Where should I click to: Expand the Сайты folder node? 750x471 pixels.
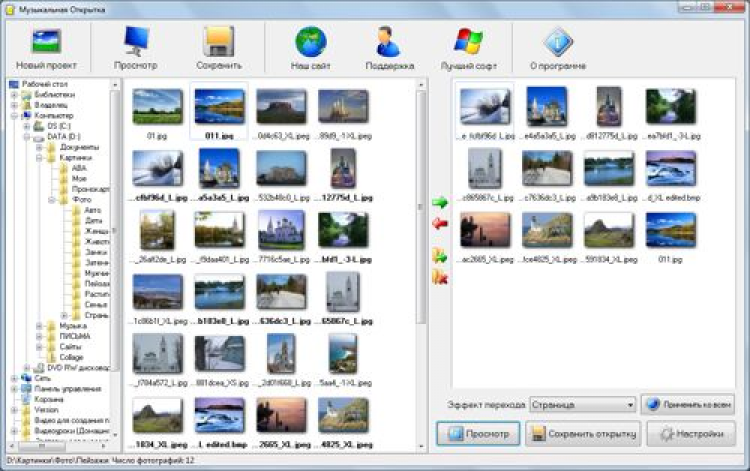click(x=39, y=347)
